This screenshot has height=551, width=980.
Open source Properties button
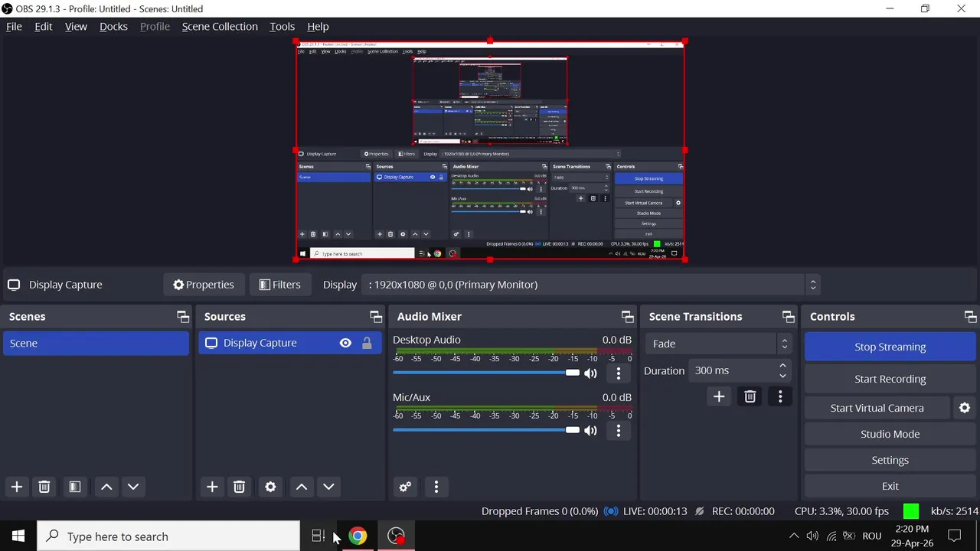(x=204, y=285)
